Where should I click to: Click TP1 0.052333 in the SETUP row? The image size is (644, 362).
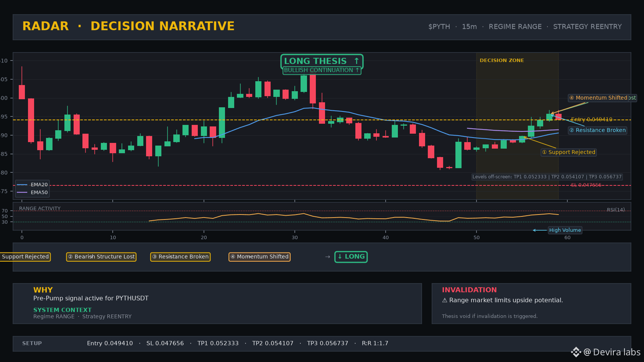[x=218, y=343]
